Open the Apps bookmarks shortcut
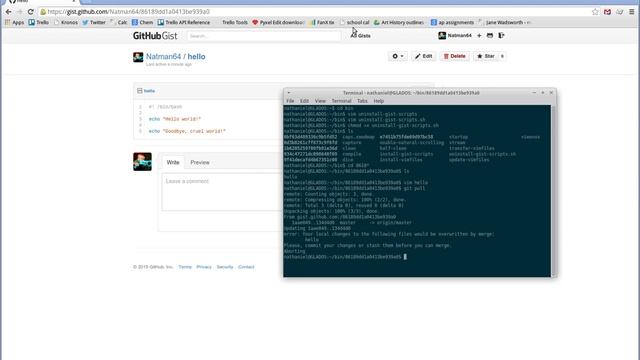Screen dimensions: 640x360 [x=14, y=22]
